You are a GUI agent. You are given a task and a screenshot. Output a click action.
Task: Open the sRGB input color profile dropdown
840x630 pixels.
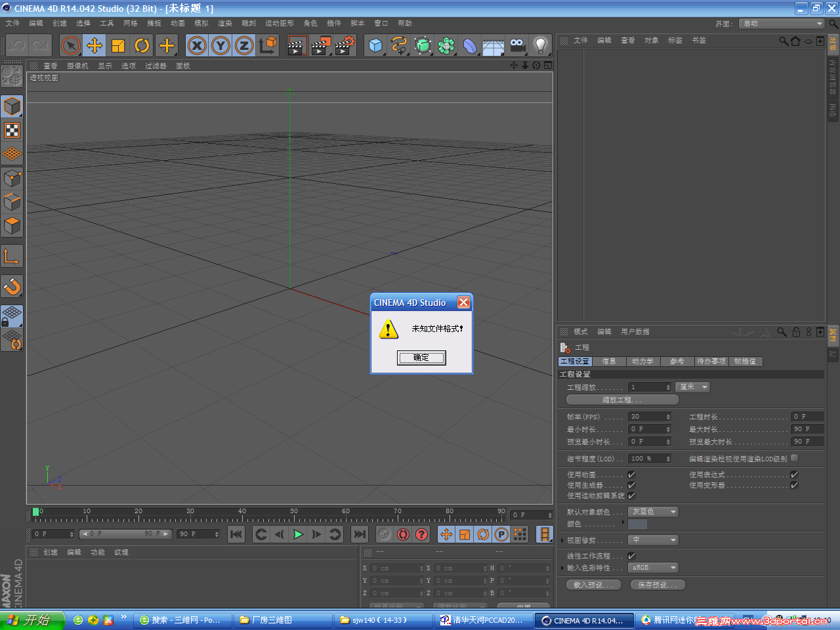point(653,568)
